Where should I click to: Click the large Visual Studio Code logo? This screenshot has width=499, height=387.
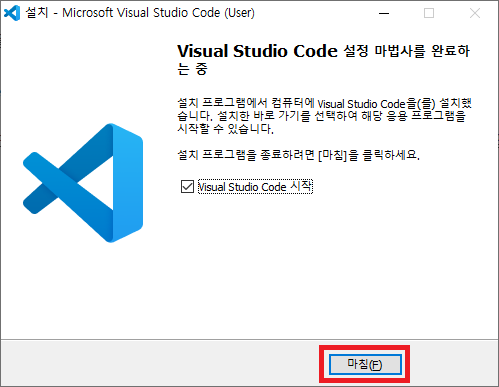[83, 183]
